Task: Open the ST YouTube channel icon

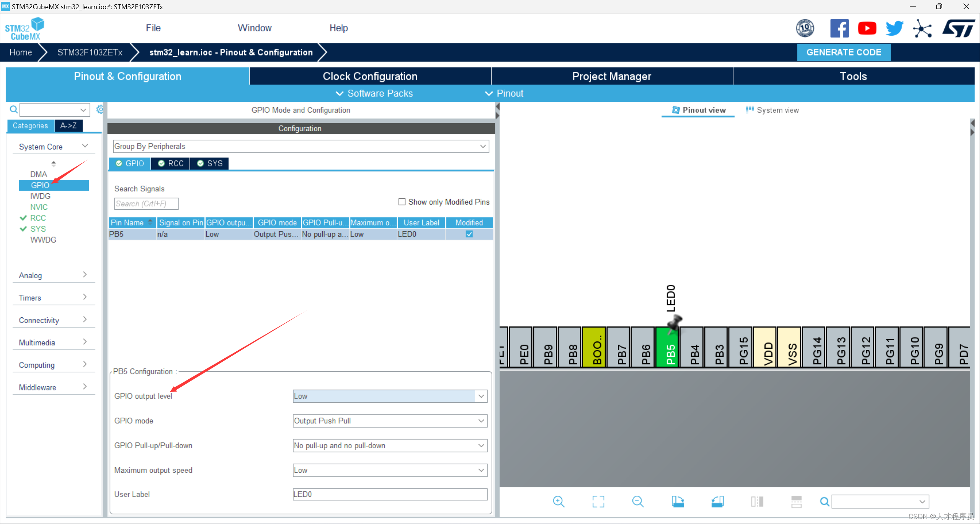Action: coord(867,28)
